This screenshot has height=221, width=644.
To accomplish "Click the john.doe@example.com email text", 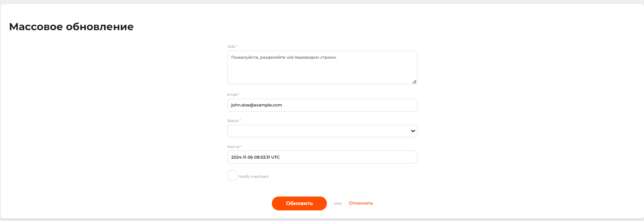I will [256, 105].
